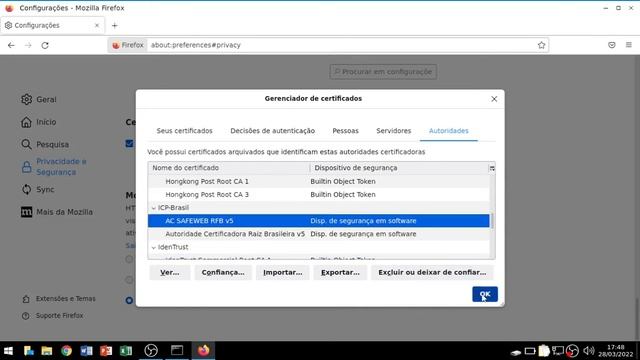Select AC SAFEWEB RFB v5 certificate

coord(318,221)
